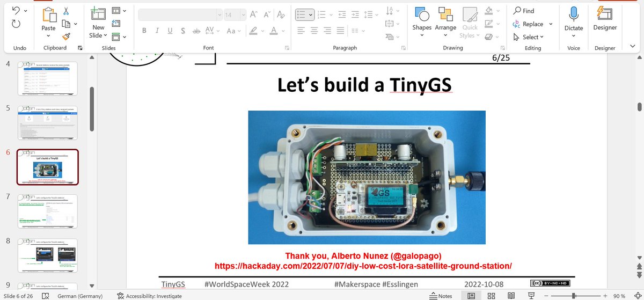Expand Paste options arrow
Viewport: 644px width, 300px height.
coord(48,35)
